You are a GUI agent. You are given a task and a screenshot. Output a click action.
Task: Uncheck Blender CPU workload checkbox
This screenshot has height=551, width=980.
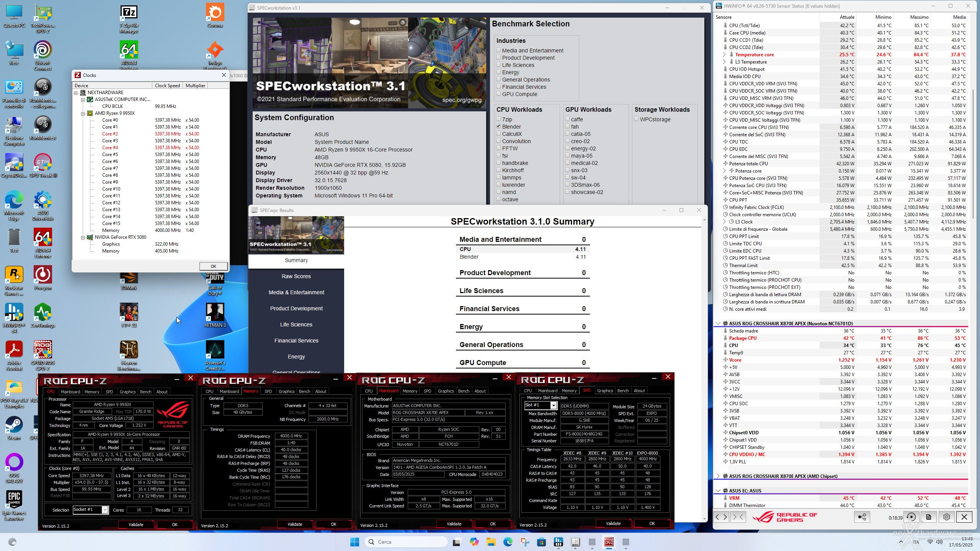point(498,126)
